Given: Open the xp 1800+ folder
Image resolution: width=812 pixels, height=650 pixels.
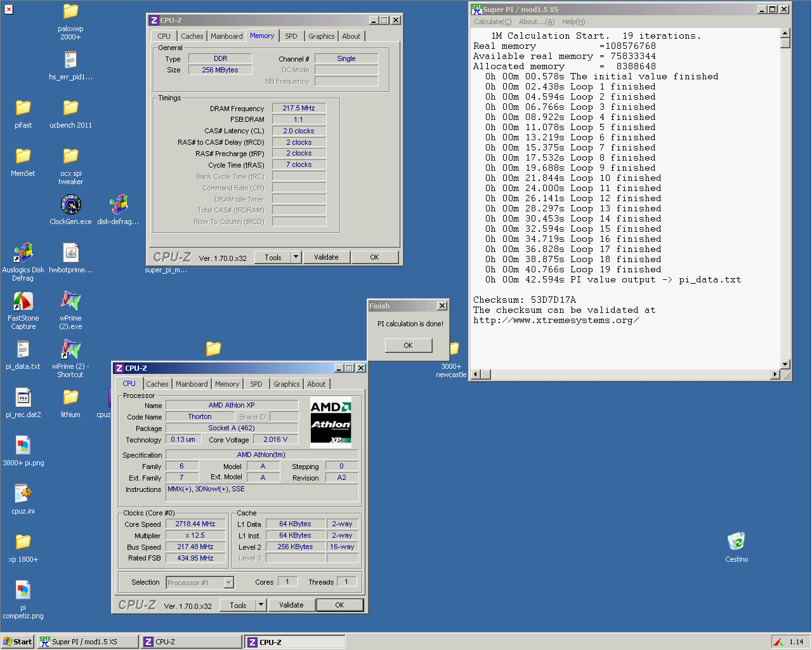Looking at the screenshot, I should 23,543.
